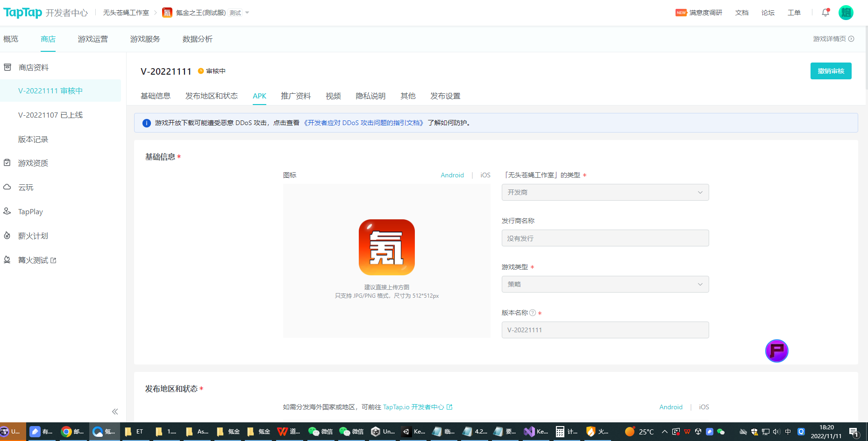The image size is (868, 441).
Task: Open the 开发商 type dropdown
Action: (x=605, y=192)
